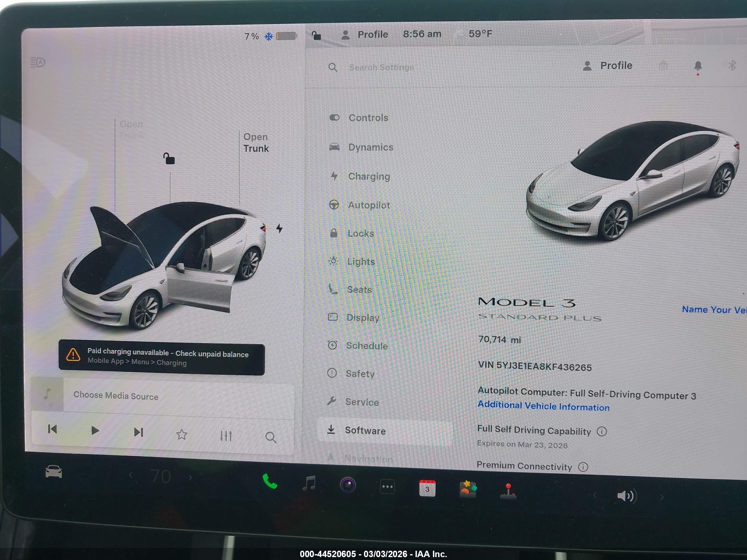This screenshot has height=560, width=747.
Task: Tap the music note album thumbnail
Action: pyautogui.click(x=47, y=394)
